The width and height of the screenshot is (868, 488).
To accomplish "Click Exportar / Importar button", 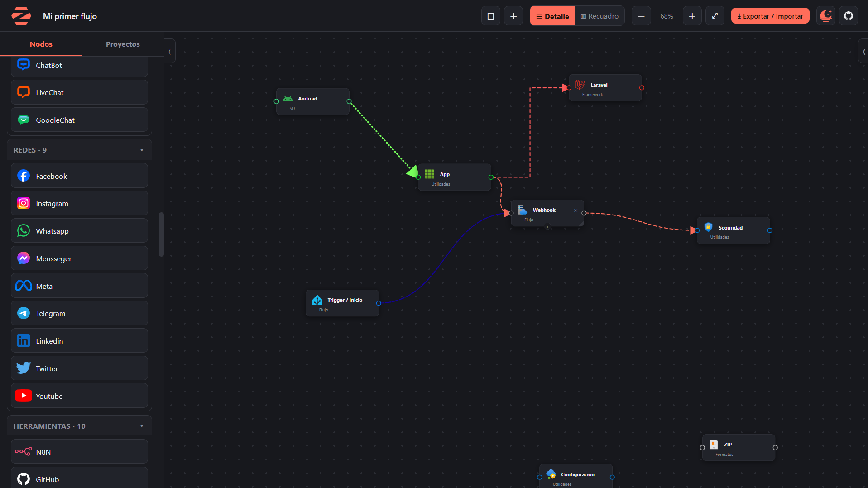I will [x=770, y=16].
